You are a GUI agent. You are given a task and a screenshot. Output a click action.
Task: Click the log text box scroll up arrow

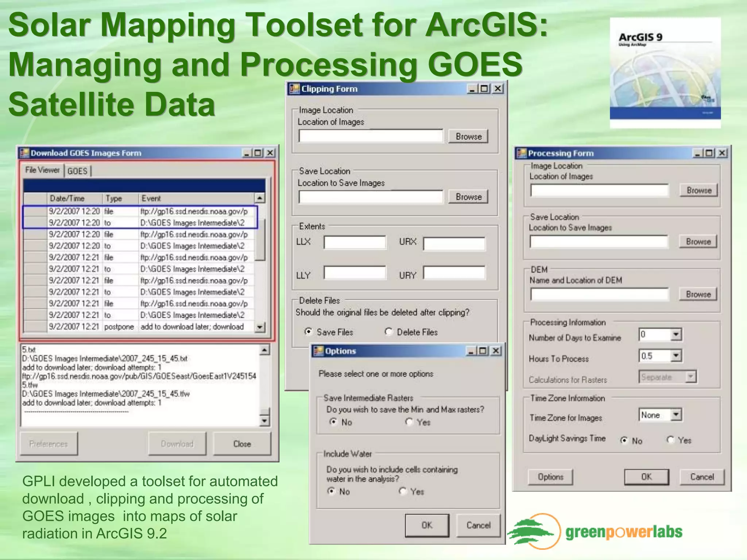264,350
